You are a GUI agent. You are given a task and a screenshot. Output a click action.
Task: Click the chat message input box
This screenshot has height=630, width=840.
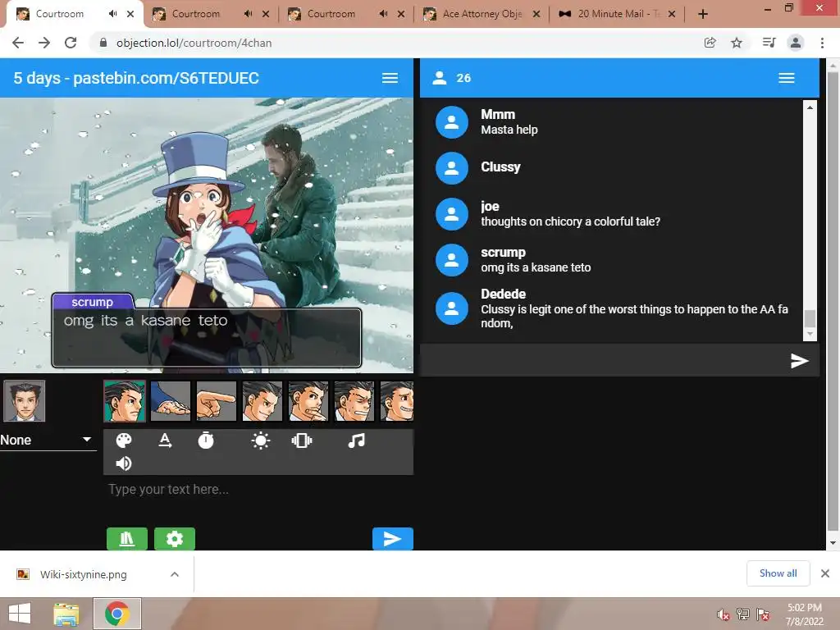(x=603, y=361)
